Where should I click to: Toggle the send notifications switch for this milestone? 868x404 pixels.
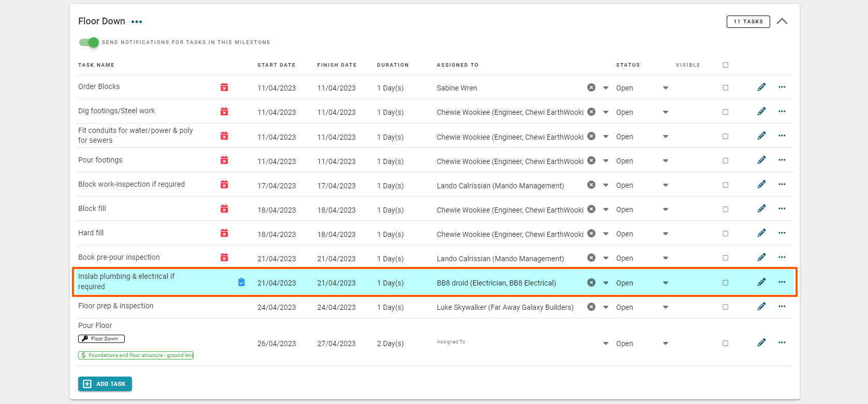89,42
